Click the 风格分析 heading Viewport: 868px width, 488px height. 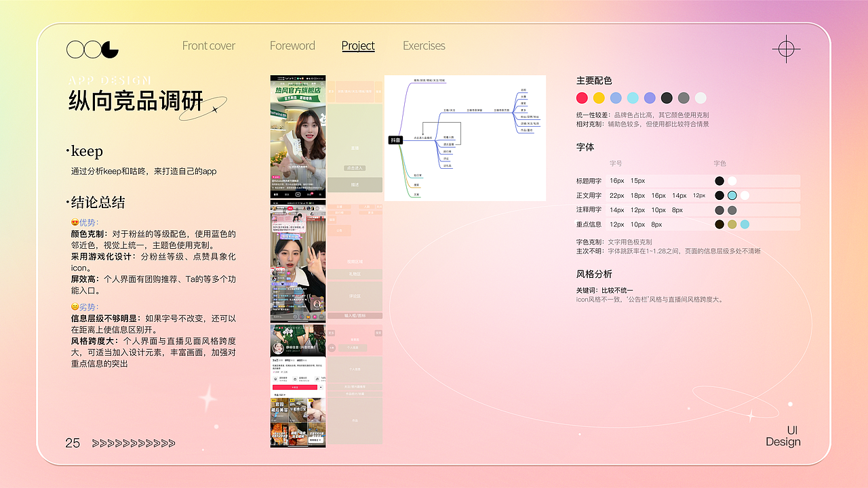click(x=594, y=274)
